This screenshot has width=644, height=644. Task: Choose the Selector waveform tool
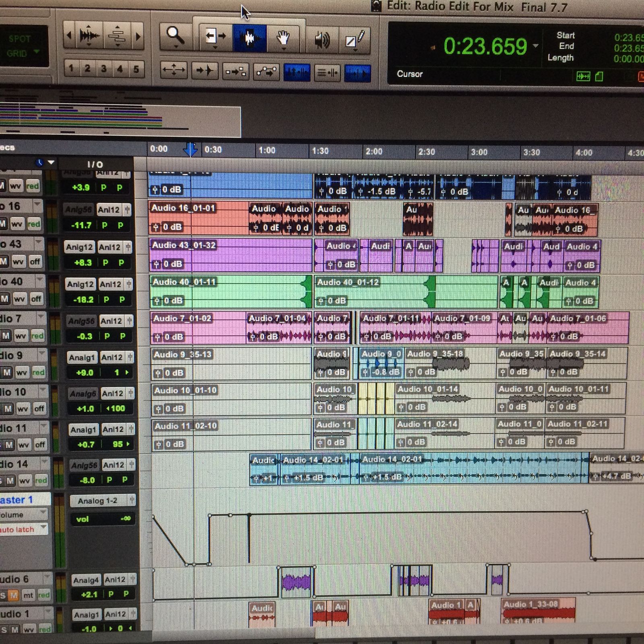pos(250,38)
